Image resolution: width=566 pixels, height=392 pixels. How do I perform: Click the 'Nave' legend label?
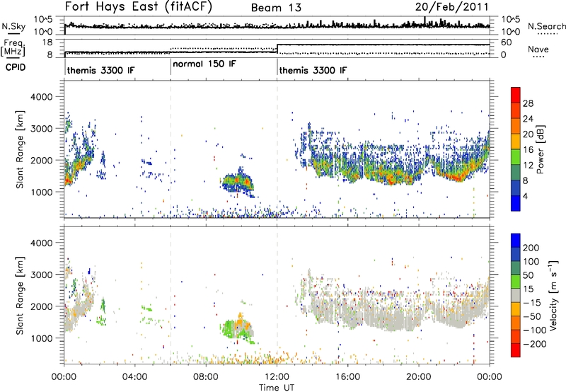tap(538, 49)
